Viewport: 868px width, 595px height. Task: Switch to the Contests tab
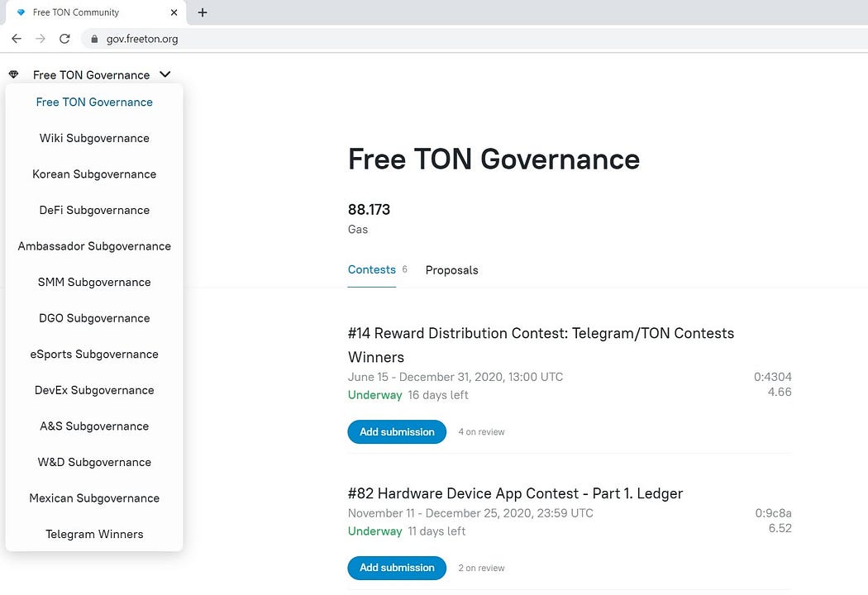[371, 269]
